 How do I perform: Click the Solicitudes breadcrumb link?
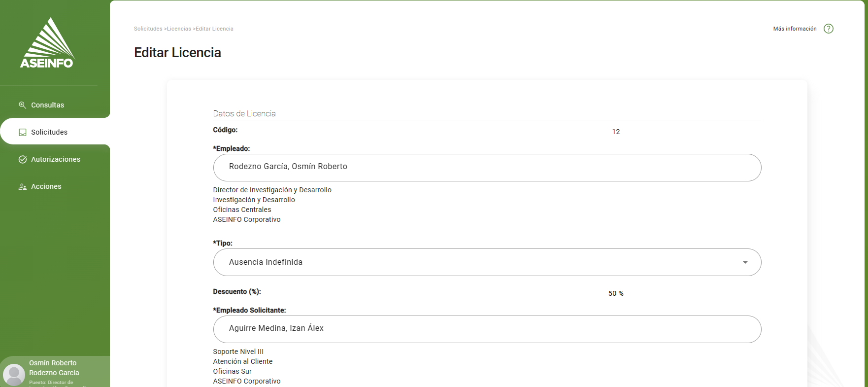[x=148, y=29]
